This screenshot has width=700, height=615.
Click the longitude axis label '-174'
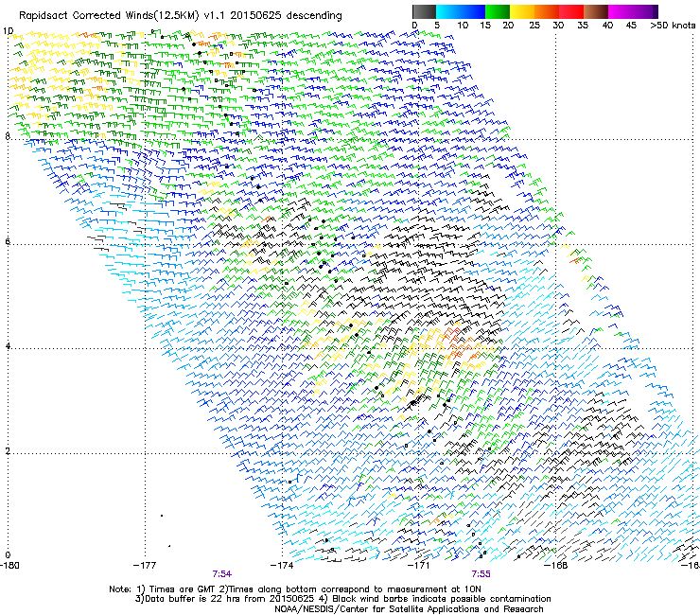[x=282, y=566]
